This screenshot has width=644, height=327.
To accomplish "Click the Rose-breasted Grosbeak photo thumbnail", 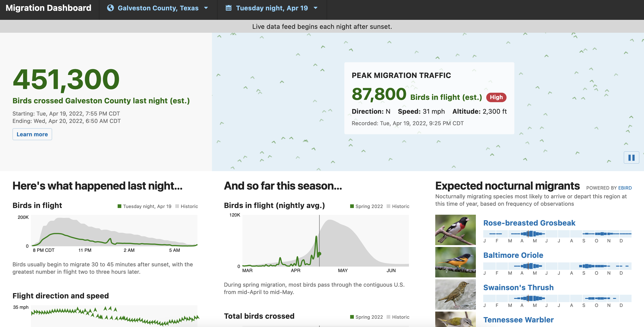I will tap(455, 229).
